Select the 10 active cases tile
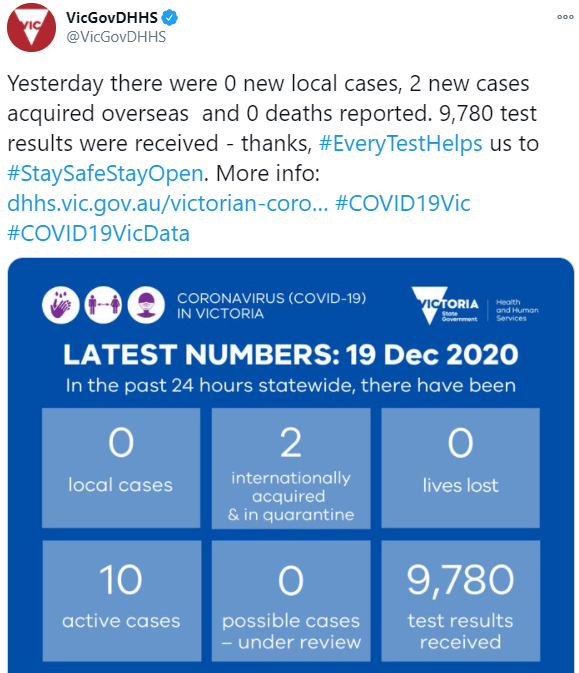Viewport: 579px width, 673px height. point(121,601)
